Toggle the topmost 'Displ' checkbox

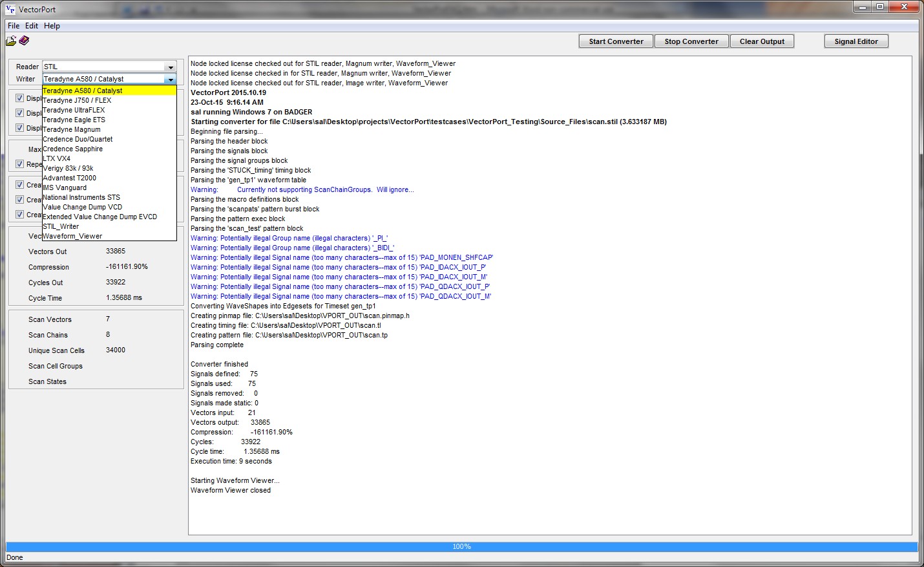click(19, 98)
